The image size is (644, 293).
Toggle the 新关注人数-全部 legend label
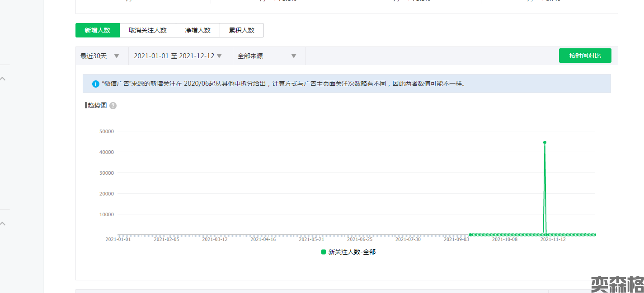click(x=352, y=252)
